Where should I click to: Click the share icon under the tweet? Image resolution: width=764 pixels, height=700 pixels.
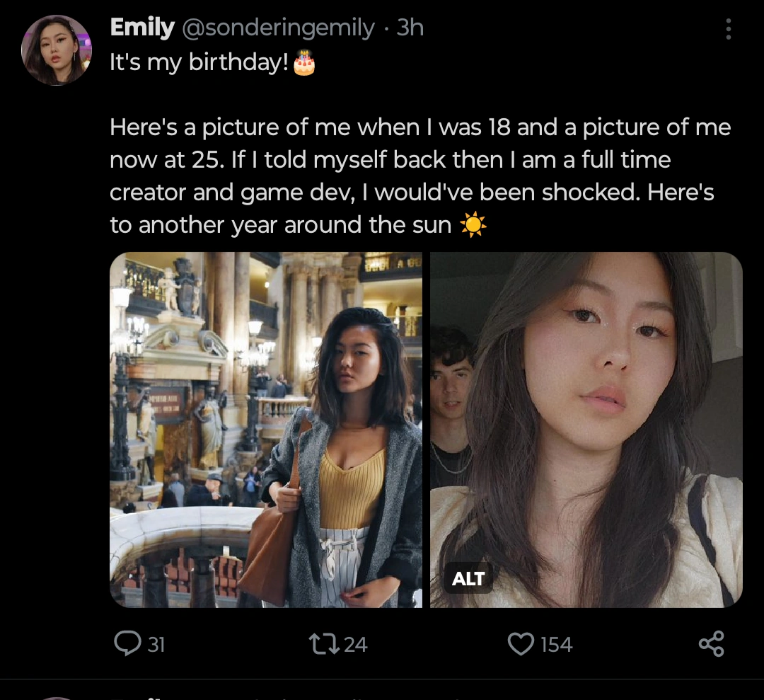[x=711, y=643]
